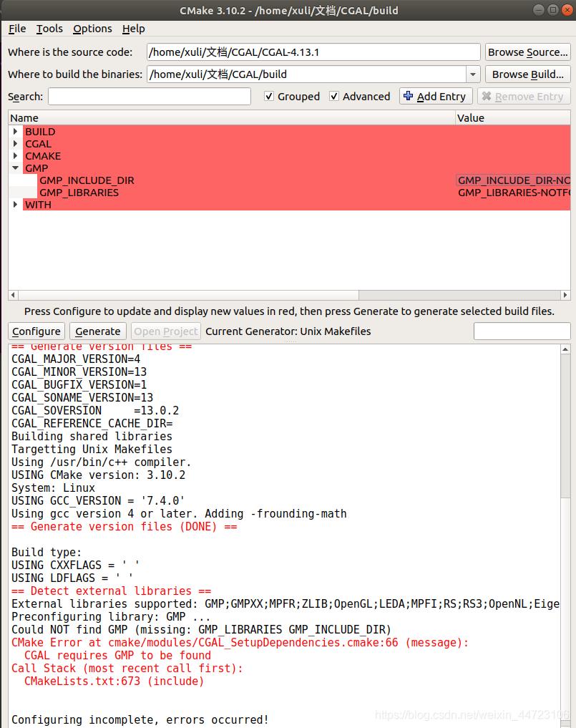This screenshot has height=728, width=576.
Task: Click the Configure button
Action: click(x=36, y=331)
